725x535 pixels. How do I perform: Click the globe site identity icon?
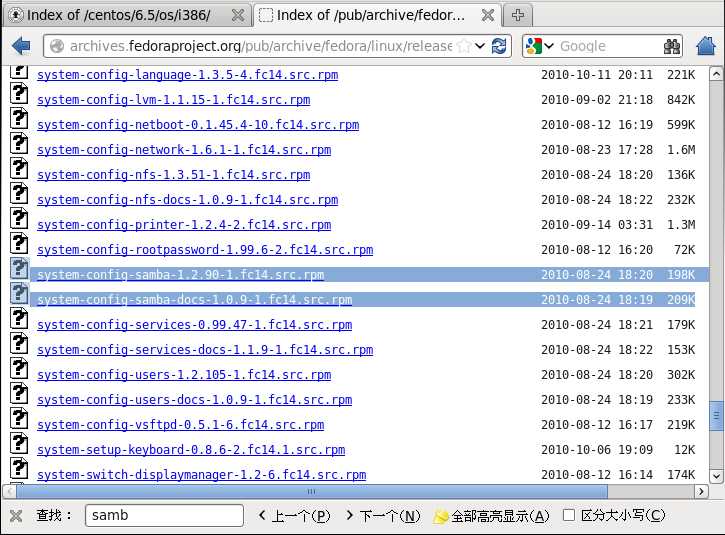click(x=56, y=46)
